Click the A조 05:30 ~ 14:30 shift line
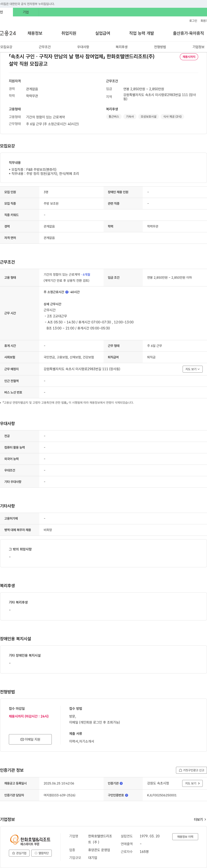Screen dimensions: 207x868 tap(89, 322)
